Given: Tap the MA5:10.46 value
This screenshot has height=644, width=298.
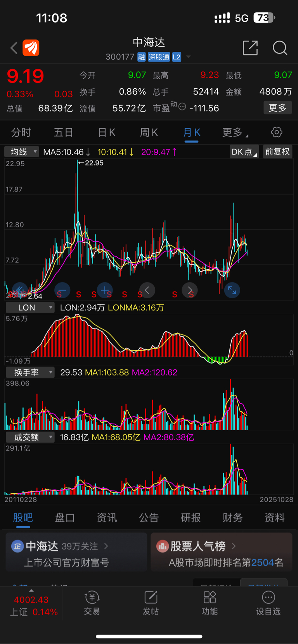Looking at the screenshot, I should pos(67,152).
